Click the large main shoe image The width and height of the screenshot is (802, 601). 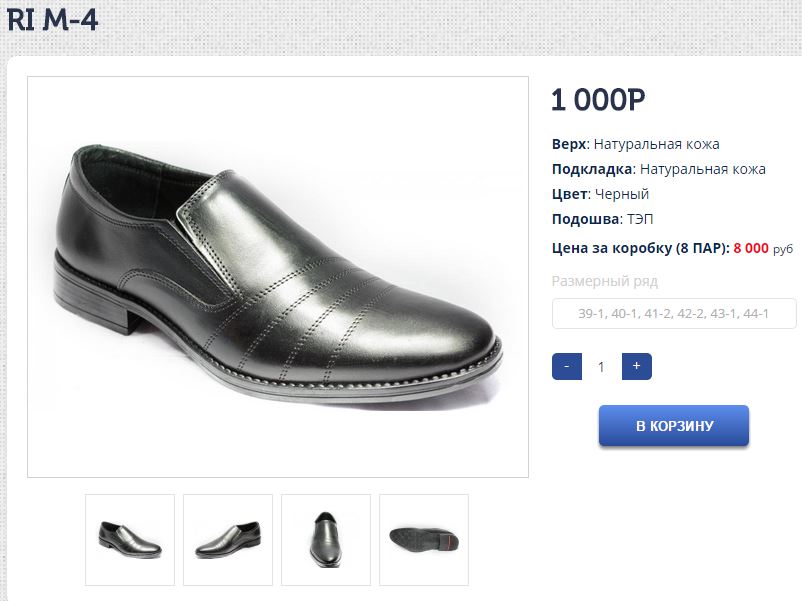click(x=278, y=277)
